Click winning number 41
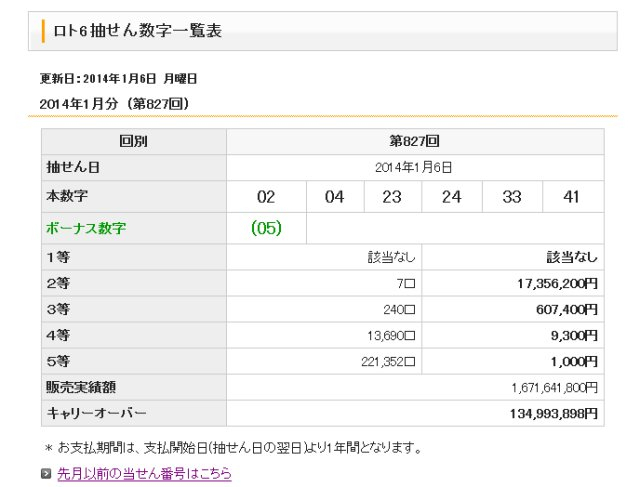The height and width of the screenshot is (487, 640). pos(572,197)
